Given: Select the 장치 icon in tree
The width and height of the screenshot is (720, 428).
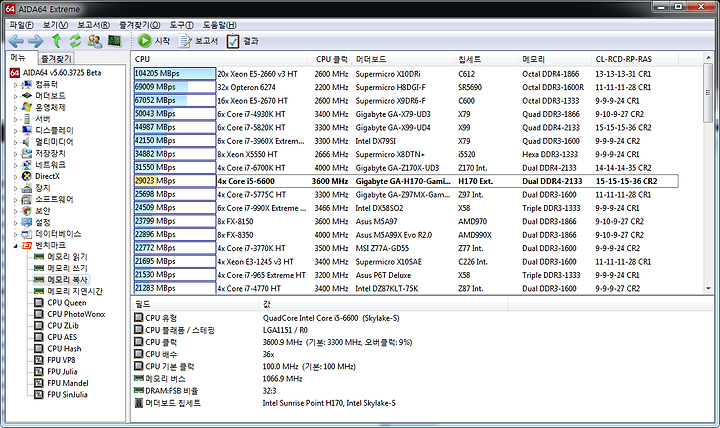Looking at the screenshot, I should [27, 188].
